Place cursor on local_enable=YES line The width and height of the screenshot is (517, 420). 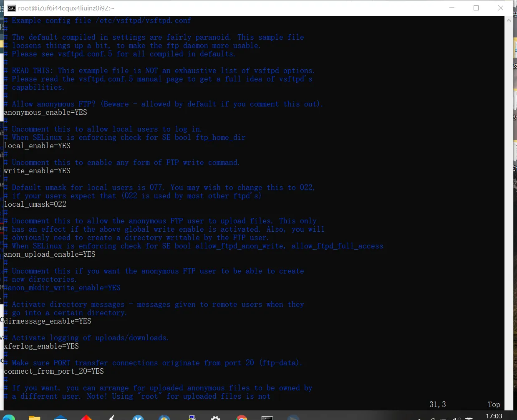pyautogui.click(x=37, y=146)
